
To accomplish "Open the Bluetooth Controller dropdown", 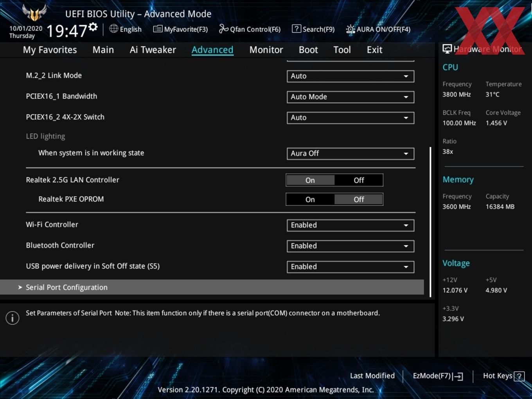I will 350,246.
